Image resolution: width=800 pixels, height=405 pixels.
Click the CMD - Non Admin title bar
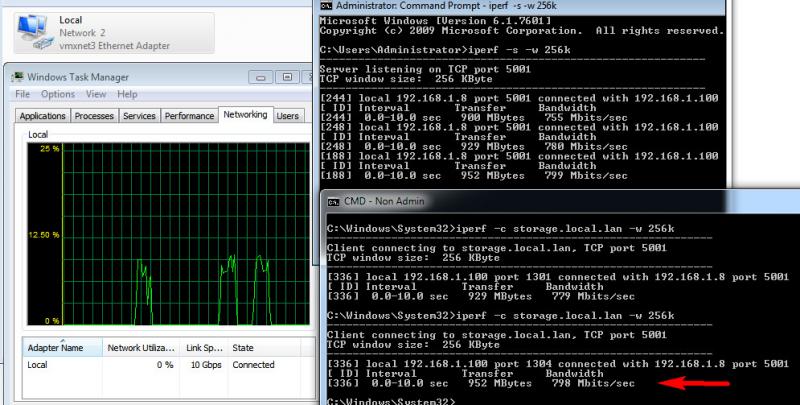(560, 201)
